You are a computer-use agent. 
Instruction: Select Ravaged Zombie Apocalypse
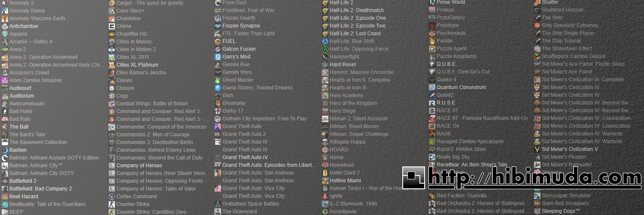470,141
